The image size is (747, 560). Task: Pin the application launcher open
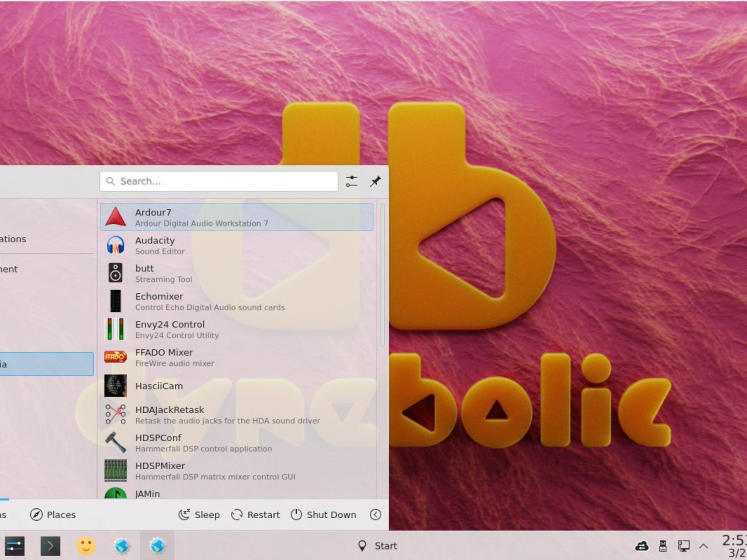pyautogui.click(x=375, y=181)
